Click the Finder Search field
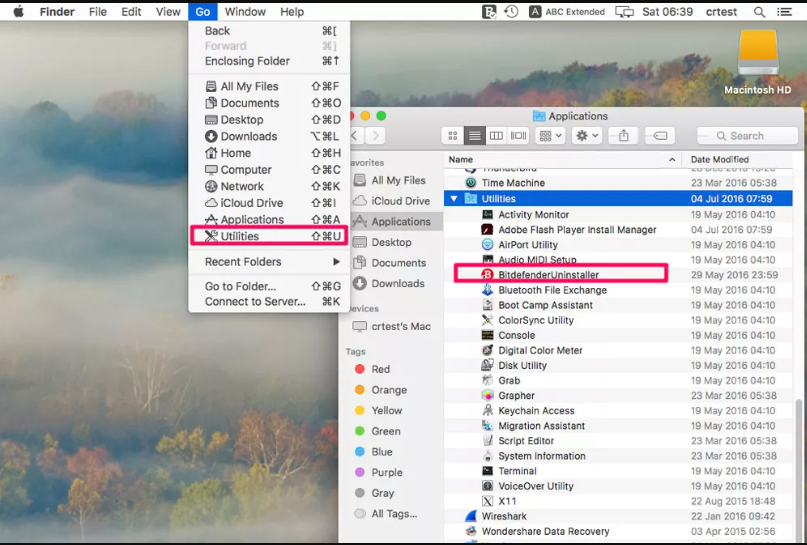This screenshot has height=545, width=807. 747,136
